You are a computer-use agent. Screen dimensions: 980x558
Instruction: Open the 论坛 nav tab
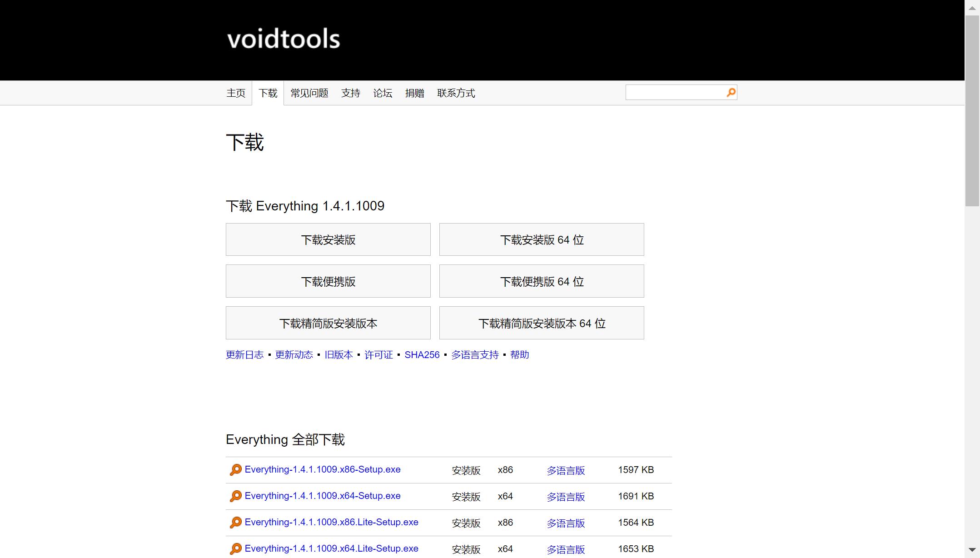383,93
